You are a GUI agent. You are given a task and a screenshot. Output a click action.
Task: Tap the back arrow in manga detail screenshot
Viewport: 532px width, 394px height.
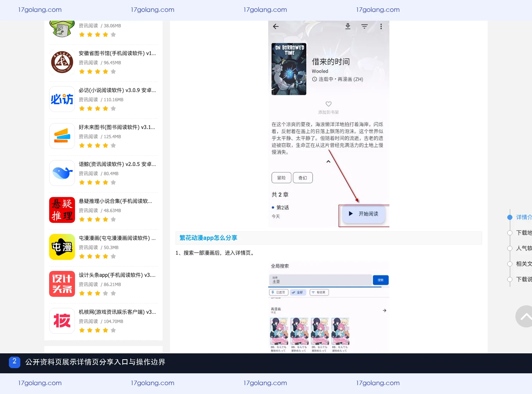tap(276, 26)
